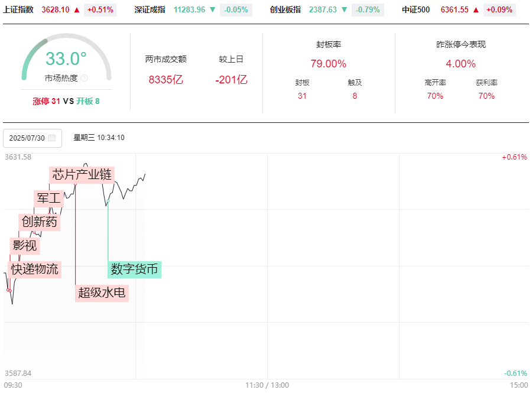
Task: Click the red up arrow beside 上证指数
Action: pyautogui.click(x=77, y=9)
